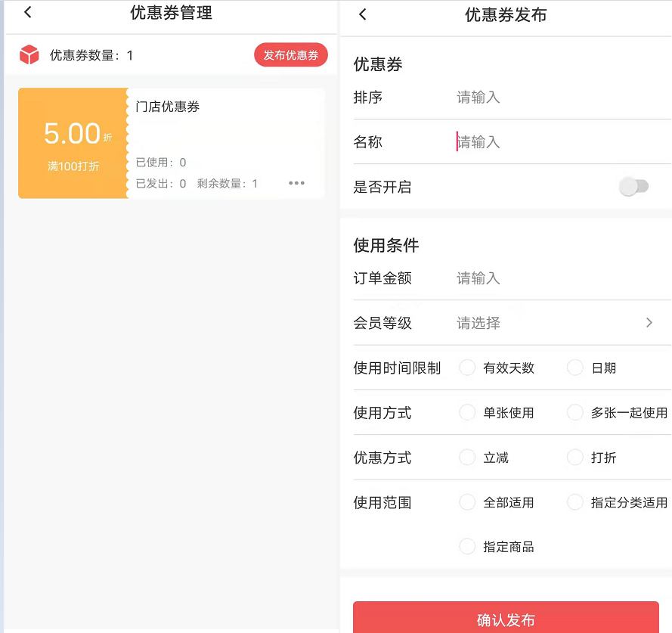Select 立减 discount type

click(468, 458)
